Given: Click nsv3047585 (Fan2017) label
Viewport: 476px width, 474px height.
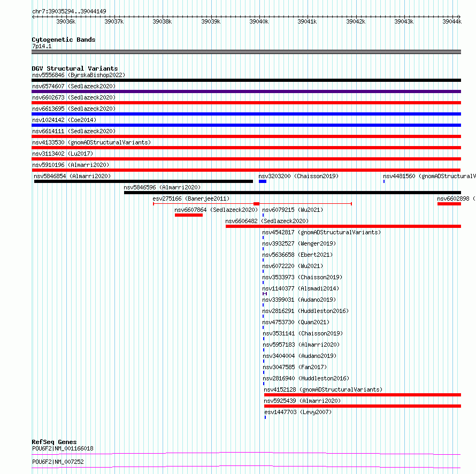Looking at the screenshot, I should 295,367.
